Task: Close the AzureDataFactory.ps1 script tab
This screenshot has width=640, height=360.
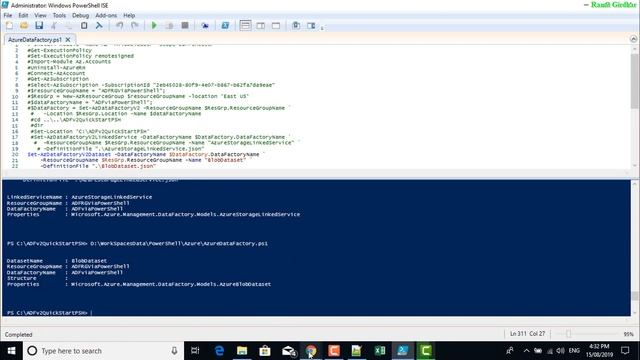Action: pyautogui.click(x=68, y=40)
